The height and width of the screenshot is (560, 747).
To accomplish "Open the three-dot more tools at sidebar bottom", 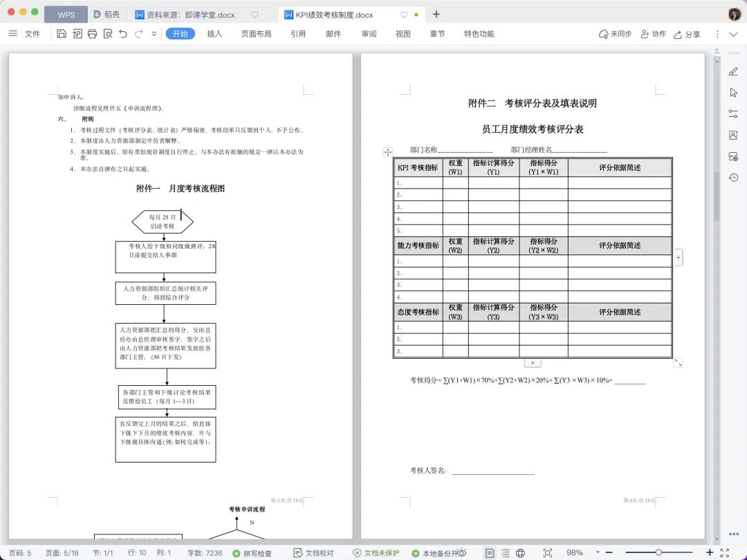I will point(734,534).
